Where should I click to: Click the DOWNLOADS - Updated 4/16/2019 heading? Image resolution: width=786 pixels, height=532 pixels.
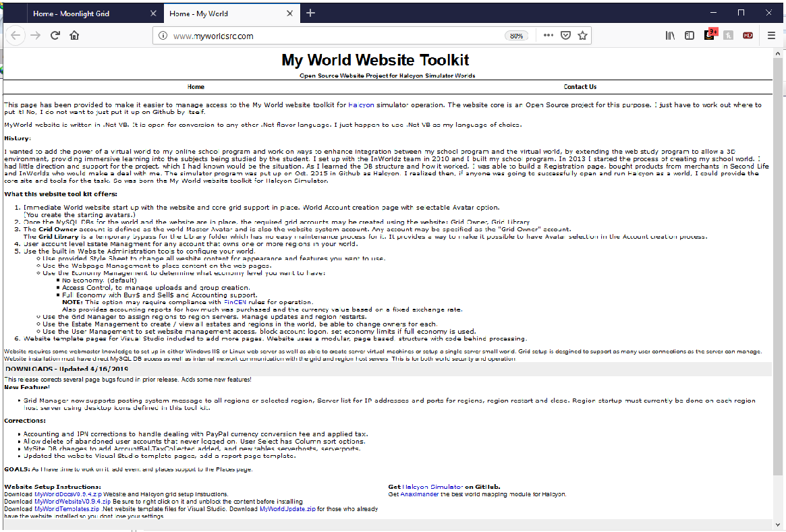(67, 370)
